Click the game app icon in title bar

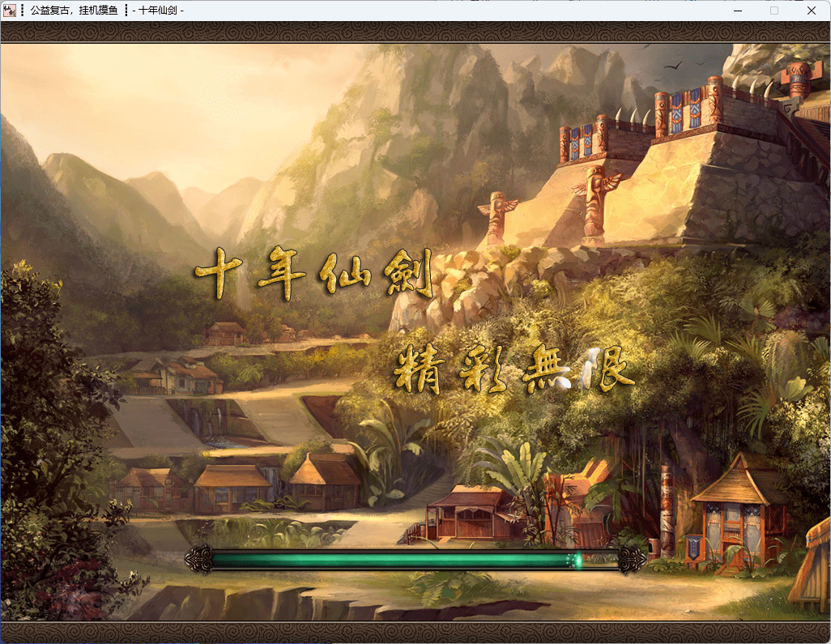pyautogui.click(x=9, y=10)
